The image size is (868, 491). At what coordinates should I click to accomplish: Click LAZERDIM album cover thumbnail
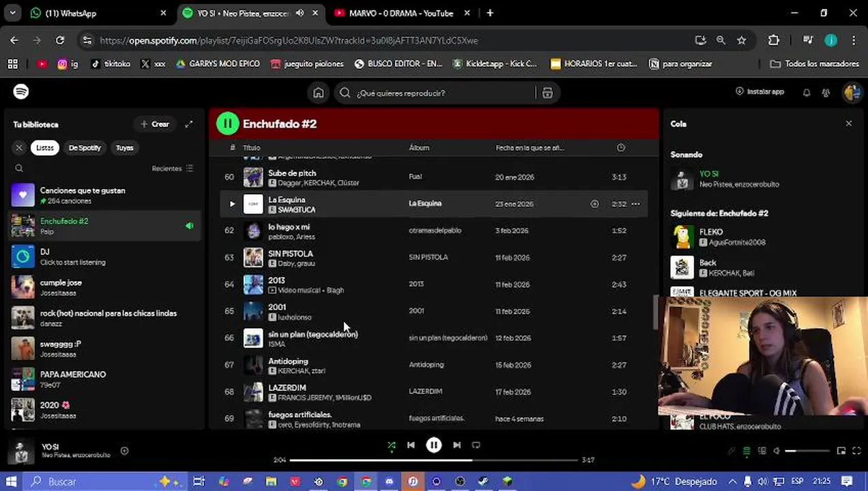tap(253, 391)
